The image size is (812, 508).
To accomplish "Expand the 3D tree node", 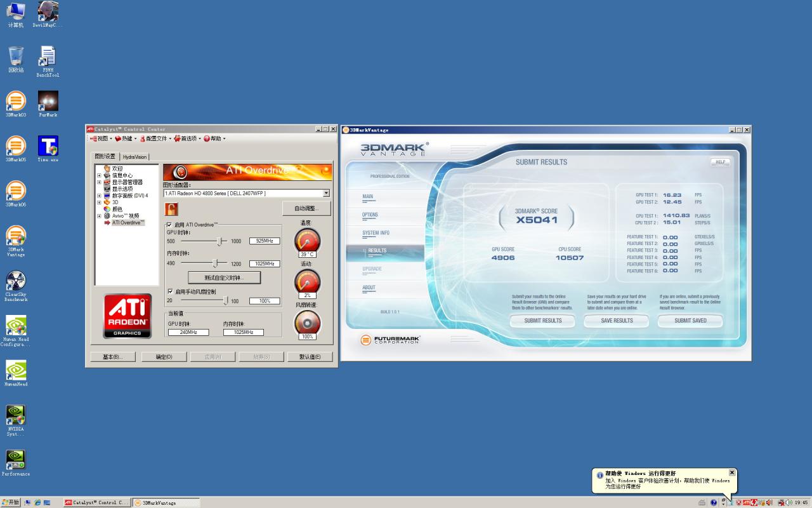I will 99,202.
